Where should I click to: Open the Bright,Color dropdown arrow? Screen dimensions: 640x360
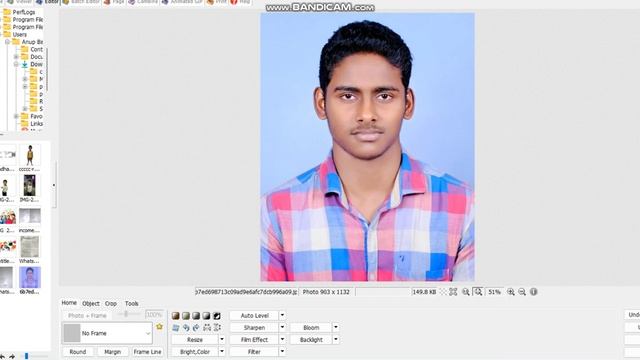222,351
